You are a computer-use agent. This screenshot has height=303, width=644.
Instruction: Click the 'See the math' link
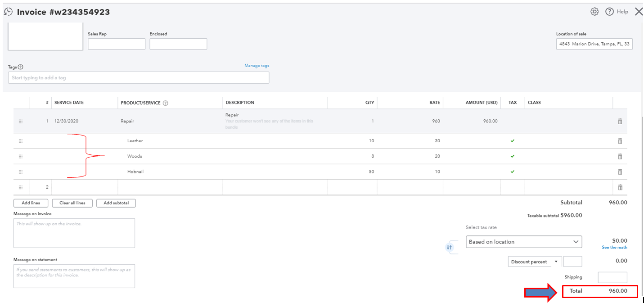[614, 247]
